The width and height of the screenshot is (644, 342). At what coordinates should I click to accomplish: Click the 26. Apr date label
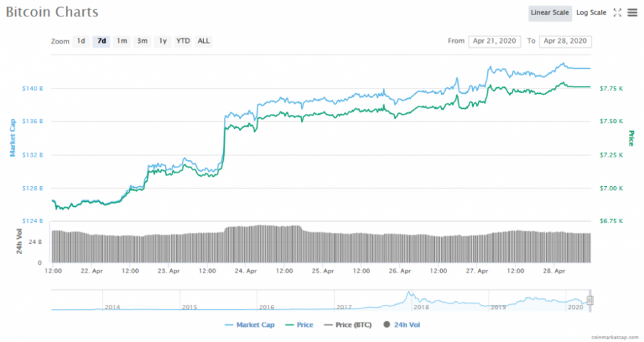(x=399, y=271)
